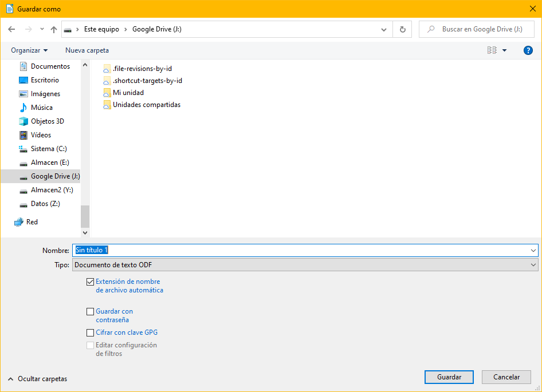
Task: Select Música in the navigation pane
Action: 41,108
